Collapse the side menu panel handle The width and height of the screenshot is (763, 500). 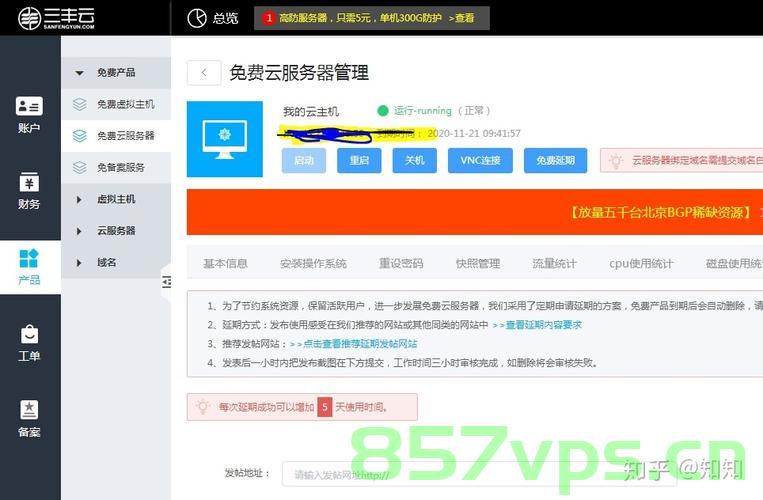pos(166,281)
